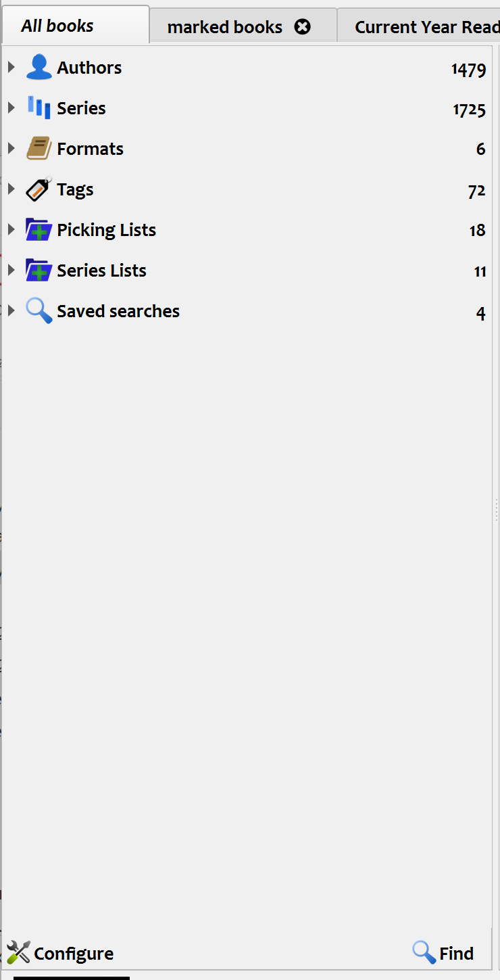The width and height of the screenshot is (500, 980).
Task: Click the Find button
Action: [443, 953]
